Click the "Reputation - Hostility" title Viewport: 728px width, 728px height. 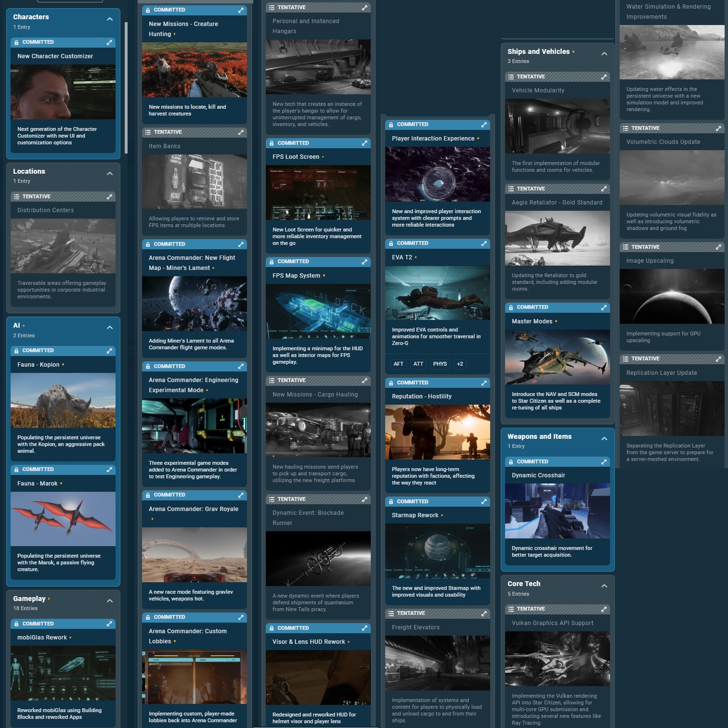[422, 396]
